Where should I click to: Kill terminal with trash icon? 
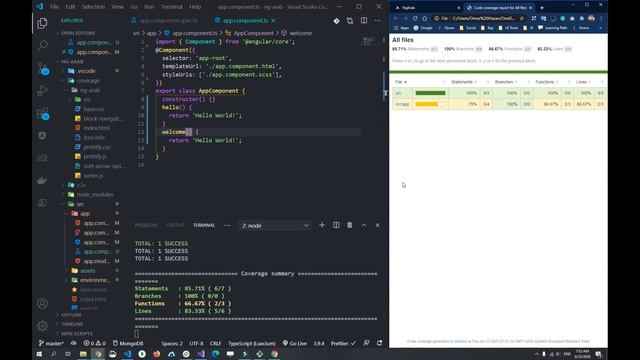(350, 225)
